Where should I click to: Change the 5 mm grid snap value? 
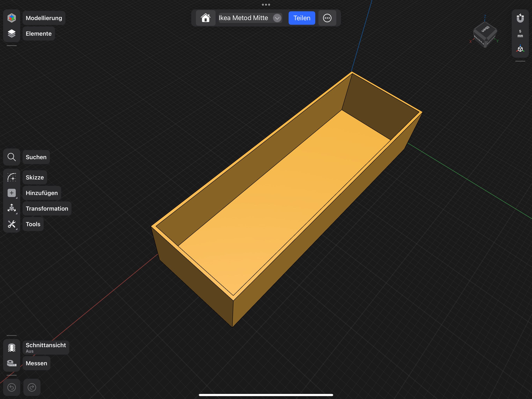point(520,34)
